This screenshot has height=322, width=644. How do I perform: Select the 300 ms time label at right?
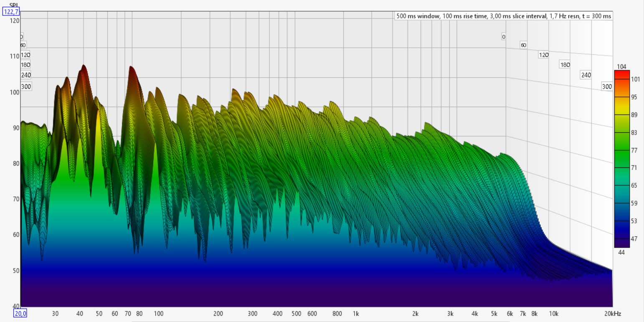point(607,87)
